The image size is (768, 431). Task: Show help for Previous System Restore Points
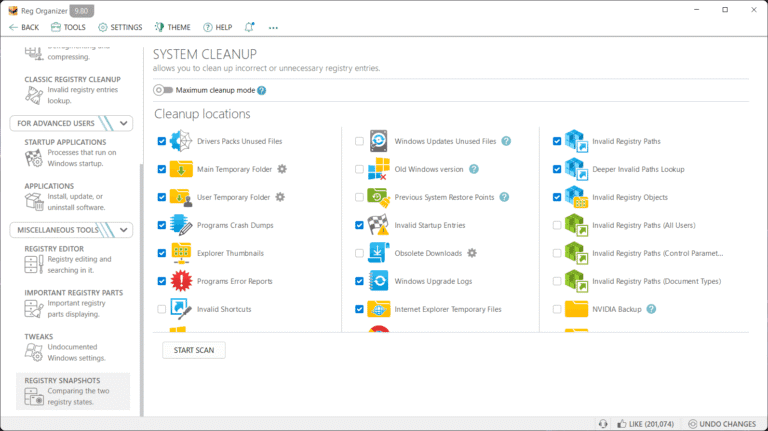(504, 197)
